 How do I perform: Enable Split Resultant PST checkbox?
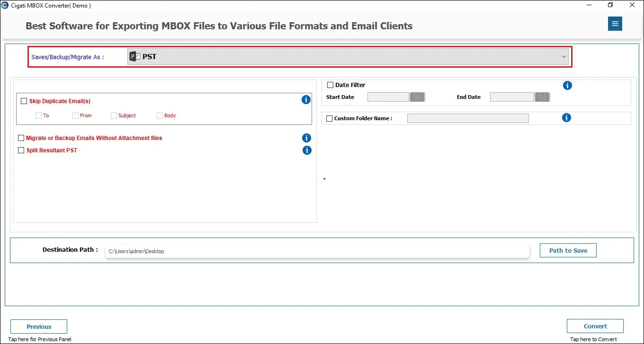21,150
